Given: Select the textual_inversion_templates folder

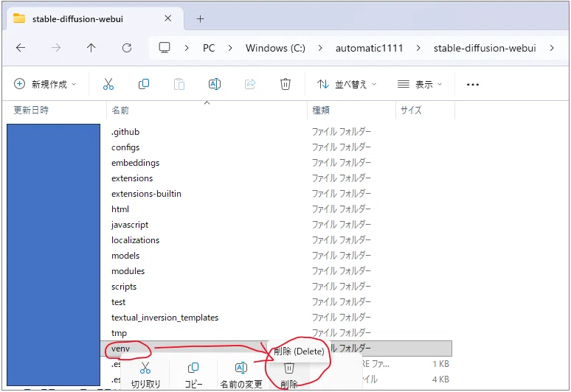Looking at the screenshot, I should (x=165, y=318).
